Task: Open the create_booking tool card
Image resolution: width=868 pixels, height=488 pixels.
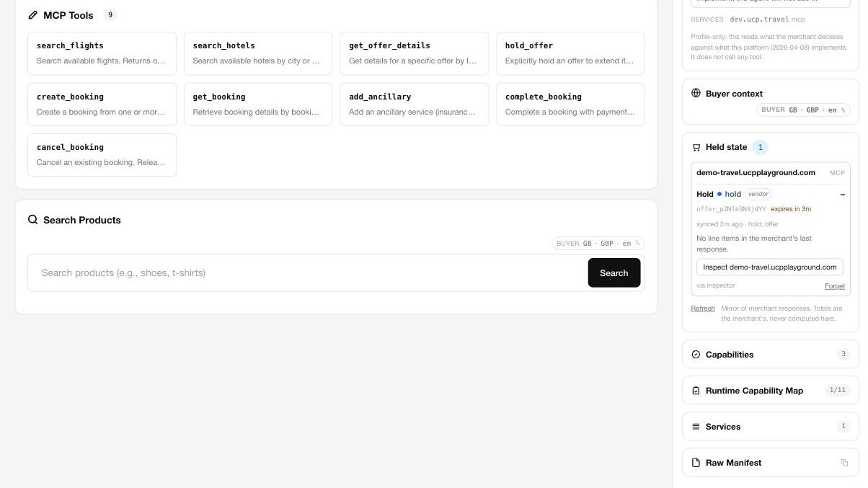Action: coord(102,105)
